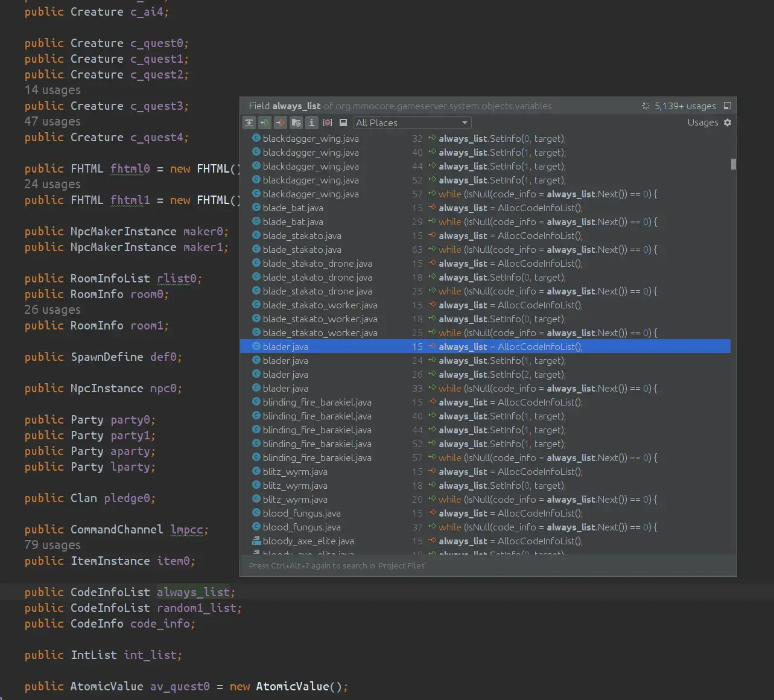
Task: Toggle the green read-access filter icon
Action: click(x=265, y=122)
